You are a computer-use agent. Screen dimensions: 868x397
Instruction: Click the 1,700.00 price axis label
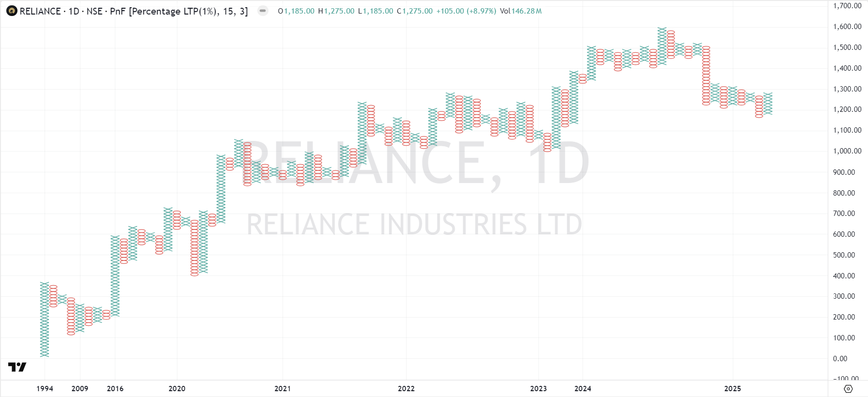pos(847,6)
